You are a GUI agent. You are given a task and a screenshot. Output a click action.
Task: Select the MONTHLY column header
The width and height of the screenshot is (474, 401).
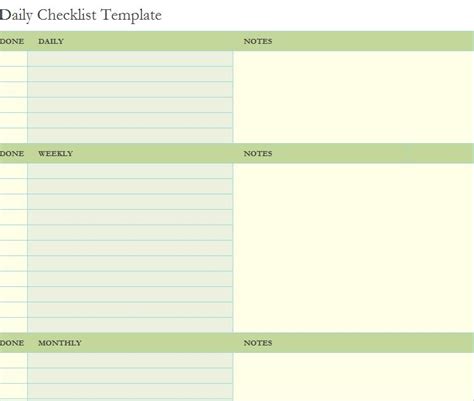click(60, 343)
